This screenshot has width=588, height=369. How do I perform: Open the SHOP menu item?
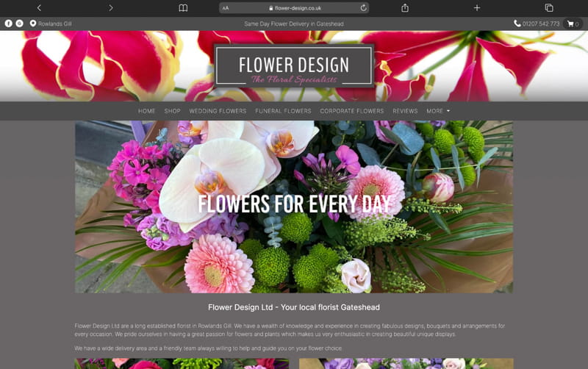pos(172,111)
